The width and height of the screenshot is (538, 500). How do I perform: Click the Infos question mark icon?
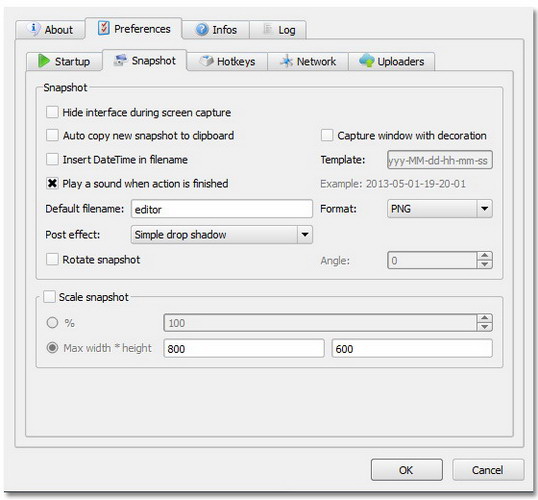coord(202,29)
